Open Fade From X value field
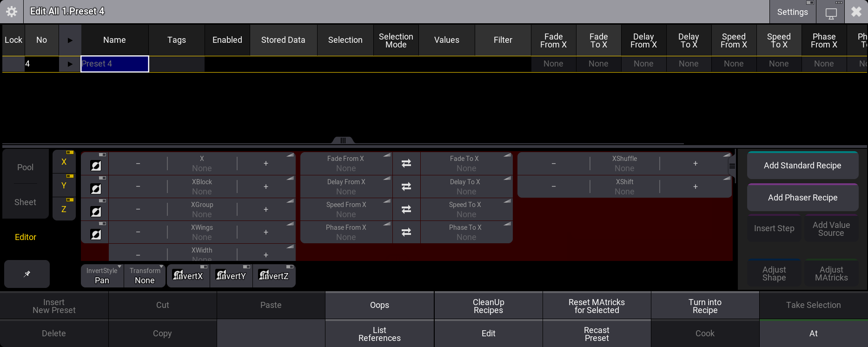Image resolution: width=868 pixels, height=347 pixels. (346, 163)
